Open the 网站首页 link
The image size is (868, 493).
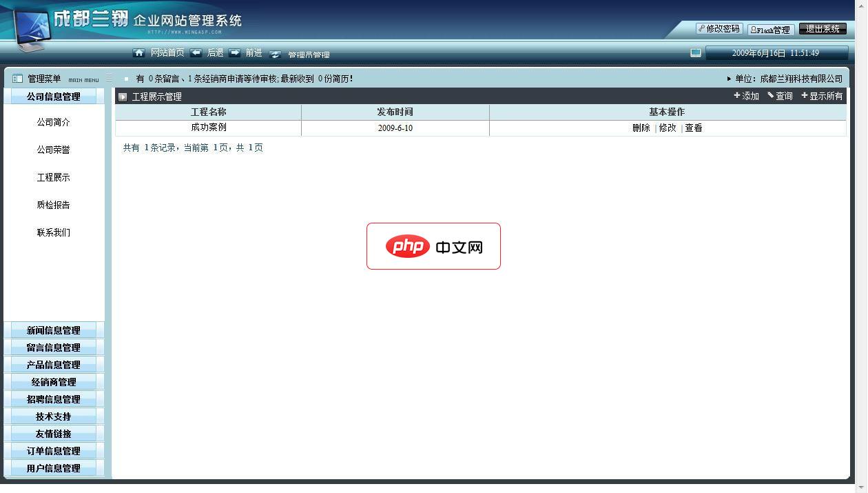(167, 53)
